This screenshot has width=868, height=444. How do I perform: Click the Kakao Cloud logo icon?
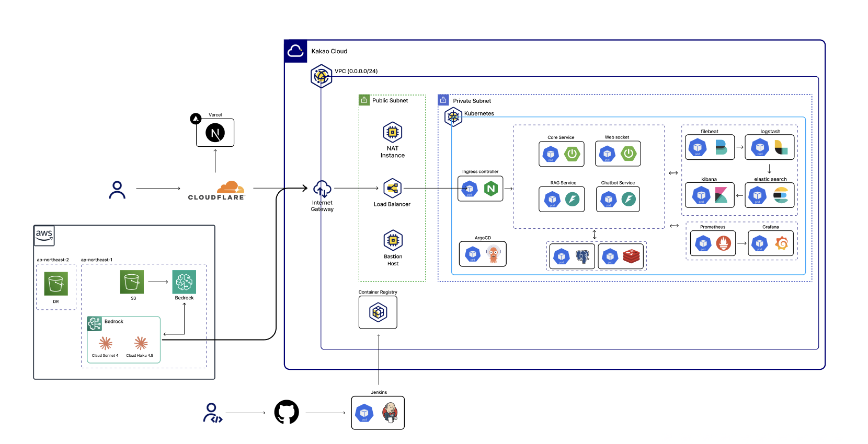click(x=295, y=51)
